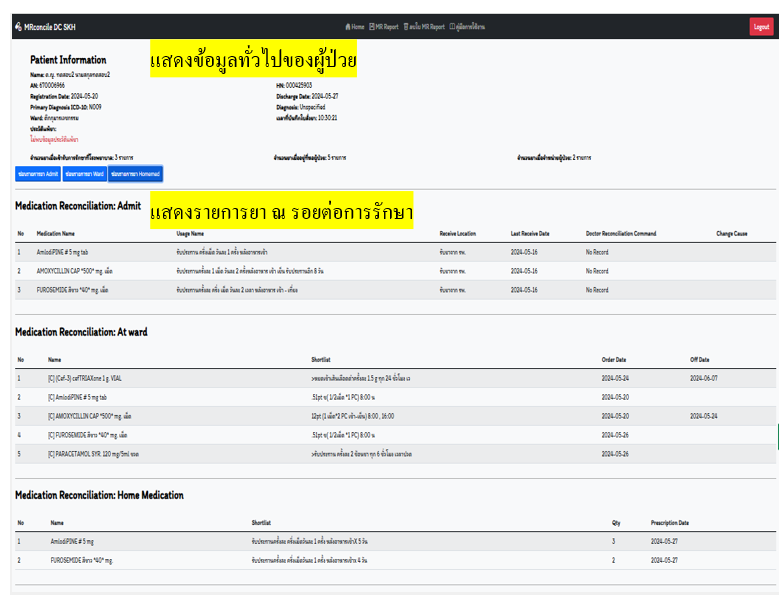Click the Prescription Date column header
This screenshot has width=779, height=595.
point(669,522)
